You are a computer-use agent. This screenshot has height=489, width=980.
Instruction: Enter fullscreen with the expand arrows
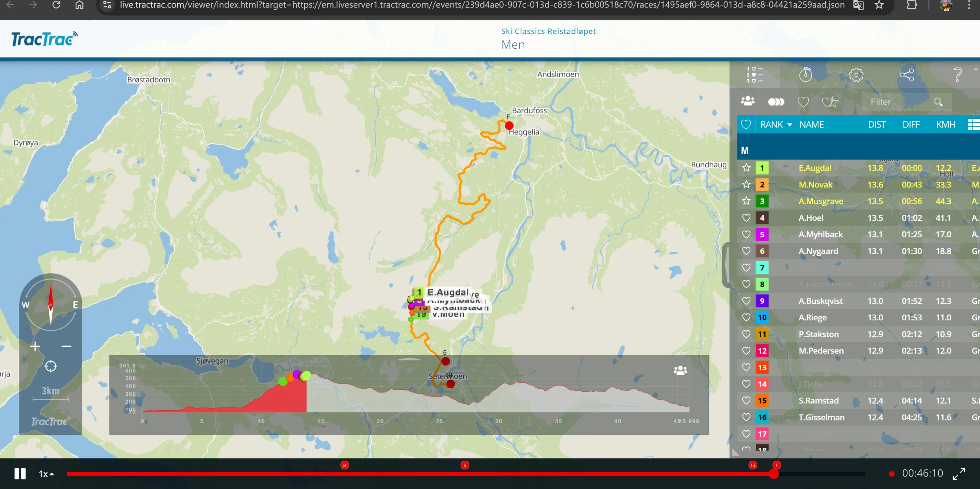click(x=959, y=474)
